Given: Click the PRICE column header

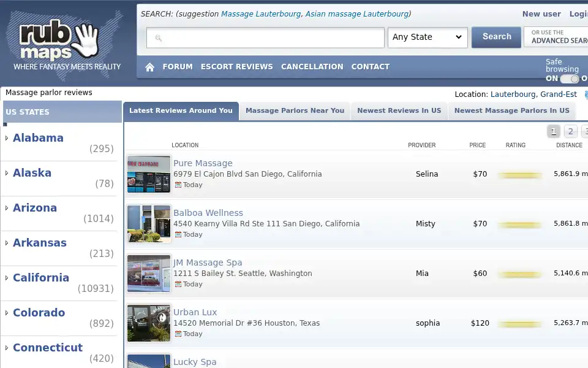Looking at the screenshot, I should pyautogui.click(x=477, y=145).
